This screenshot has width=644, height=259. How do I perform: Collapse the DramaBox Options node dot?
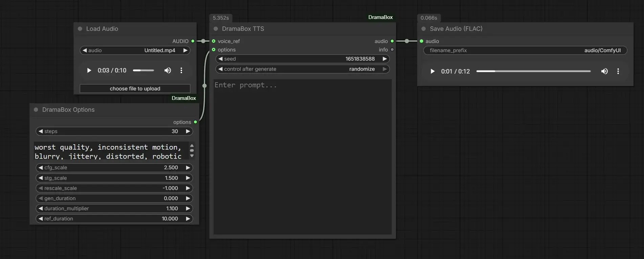[36, 110]
